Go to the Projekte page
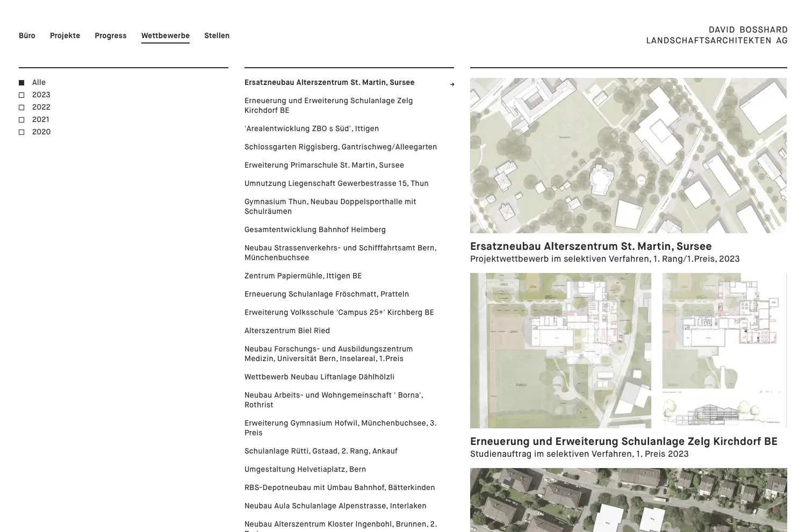 (x=65, y=36)
